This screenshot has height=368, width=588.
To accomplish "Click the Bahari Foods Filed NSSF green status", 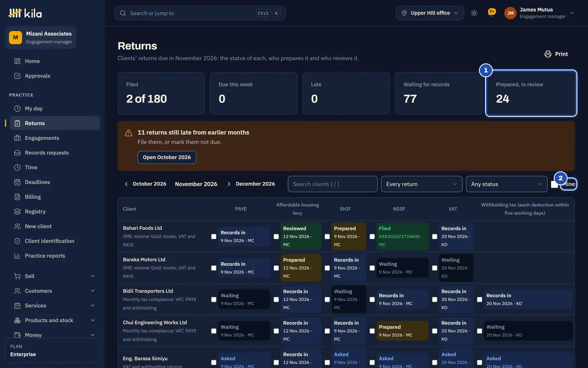I will click(403, 236).
